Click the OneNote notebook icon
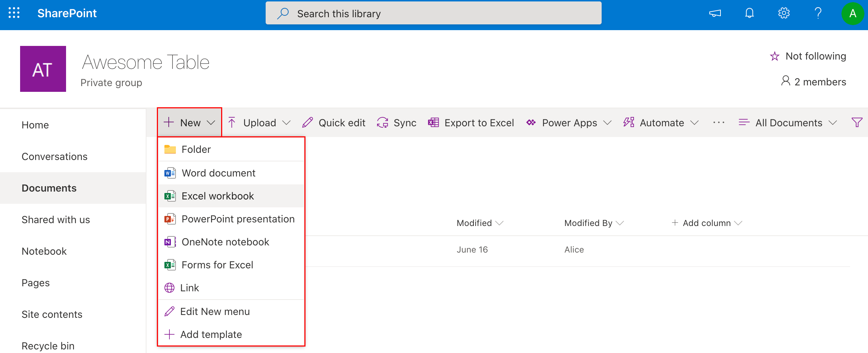This screenshot has height=353, width=868. point(170,242)
